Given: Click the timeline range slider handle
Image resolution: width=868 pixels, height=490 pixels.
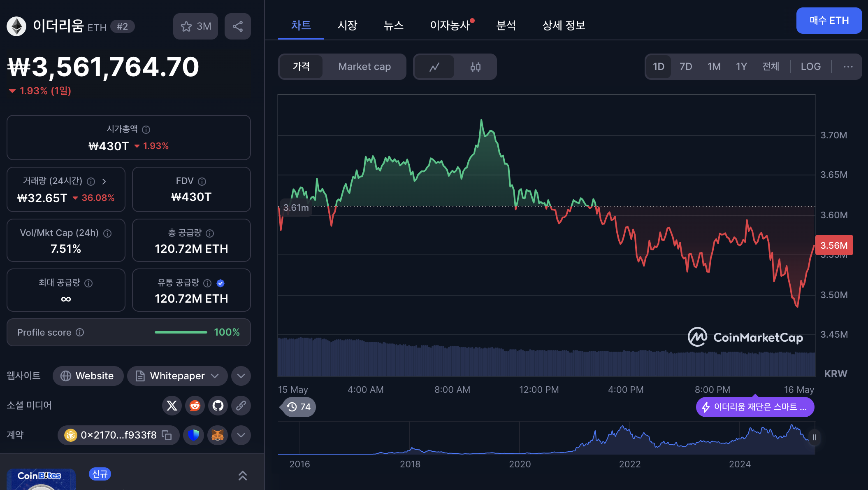Looking at the screenshot, I should (814, 438).
